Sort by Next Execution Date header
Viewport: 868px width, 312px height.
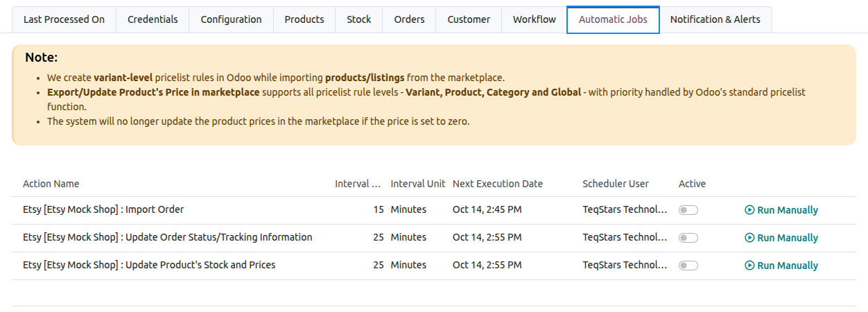(x=498, y=184)
